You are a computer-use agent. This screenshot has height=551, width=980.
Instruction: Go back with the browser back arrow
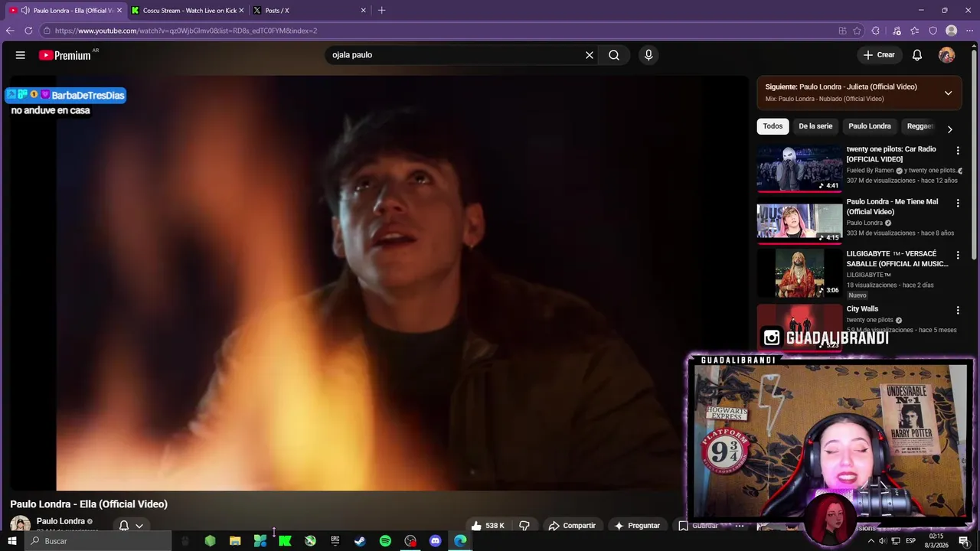point(10,31)
